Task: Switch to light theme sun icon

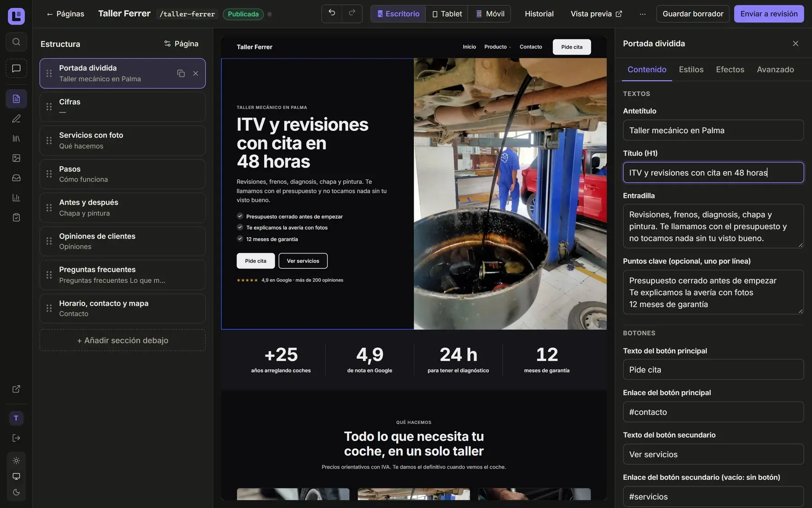Action: (x=16, y=461)
